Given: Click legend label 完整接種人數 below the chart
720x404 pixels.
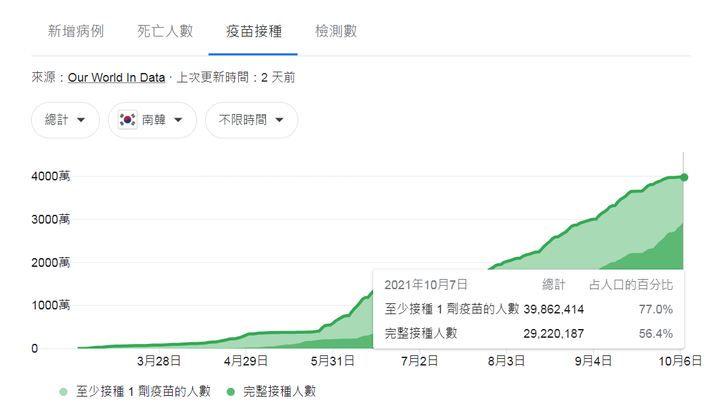Looking at the screenshot, I should pyautogui.click(x=280, y=392).
